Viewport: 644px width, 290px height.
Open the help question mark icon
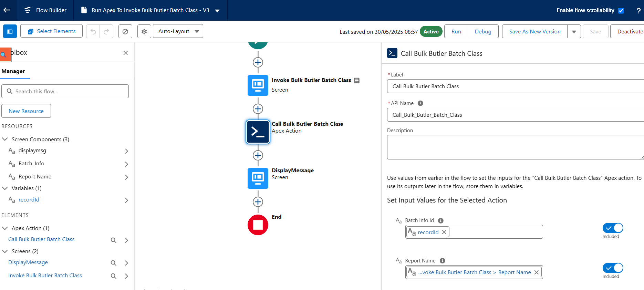pyautogui.click(x=638, y=11)
